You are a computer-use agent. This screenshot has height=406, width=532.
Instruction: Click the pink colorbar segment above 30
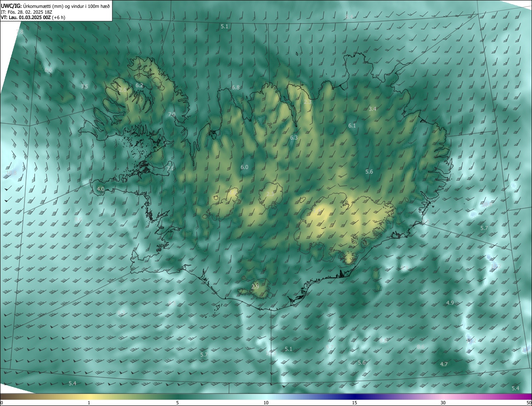[x=443, y=397]
